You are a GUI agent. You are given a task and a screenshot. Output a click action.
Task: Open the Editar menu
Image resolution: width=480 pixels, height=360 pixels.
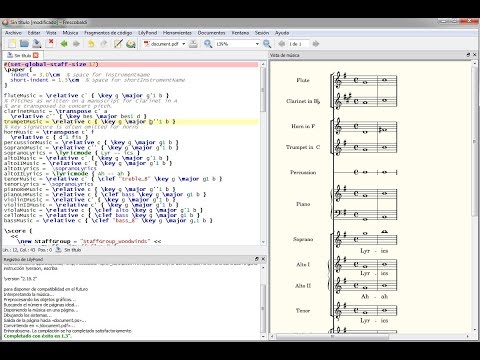(34, 33)
